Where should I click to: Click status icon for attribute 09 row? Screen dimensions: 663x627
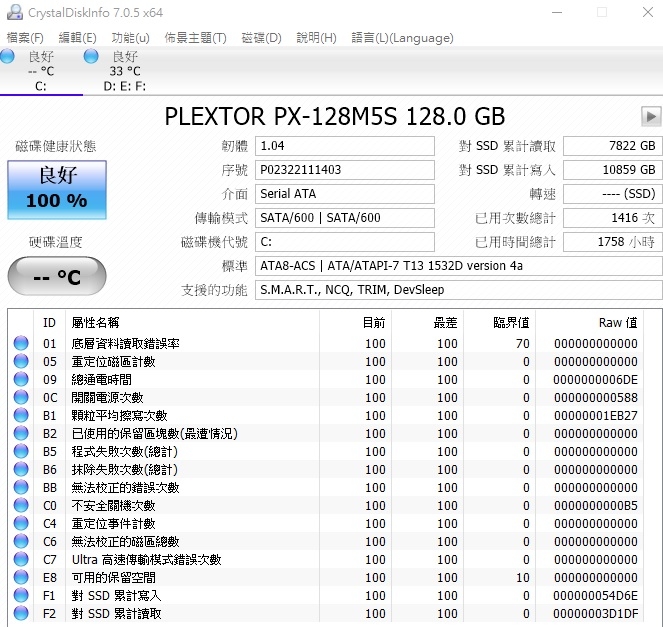click(21, 380)
